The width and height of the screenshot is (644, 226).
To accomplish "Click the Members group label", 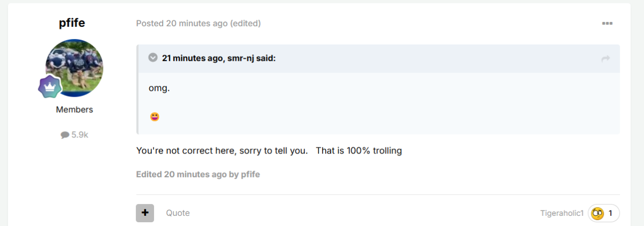I will pos(75,110).
